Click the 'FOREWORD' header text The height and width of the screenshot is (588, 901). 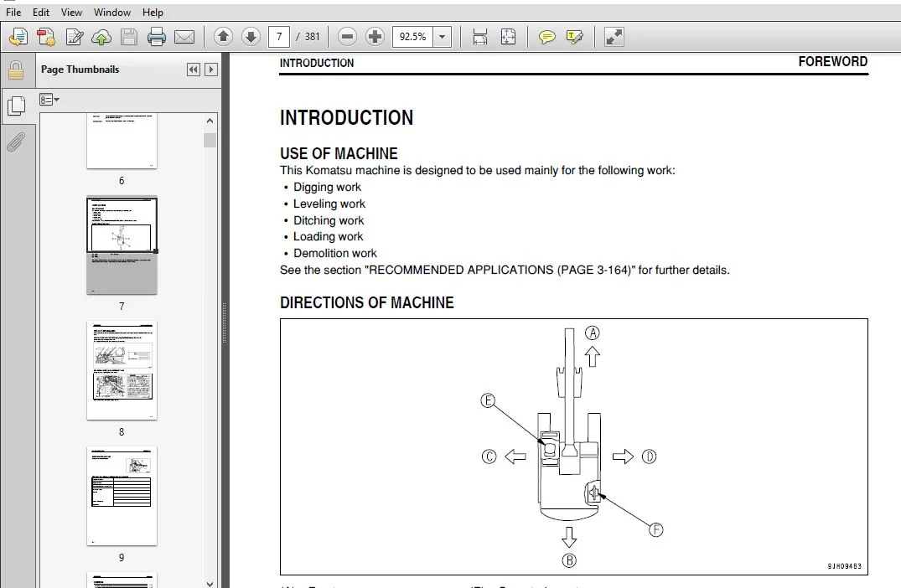tap(832, 61)
